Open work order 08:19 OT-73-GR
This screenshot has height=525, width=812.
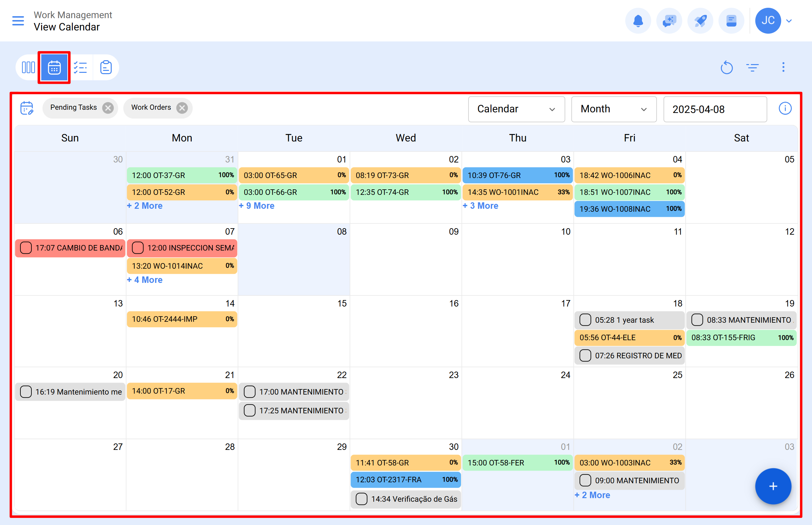coord(405,175)
